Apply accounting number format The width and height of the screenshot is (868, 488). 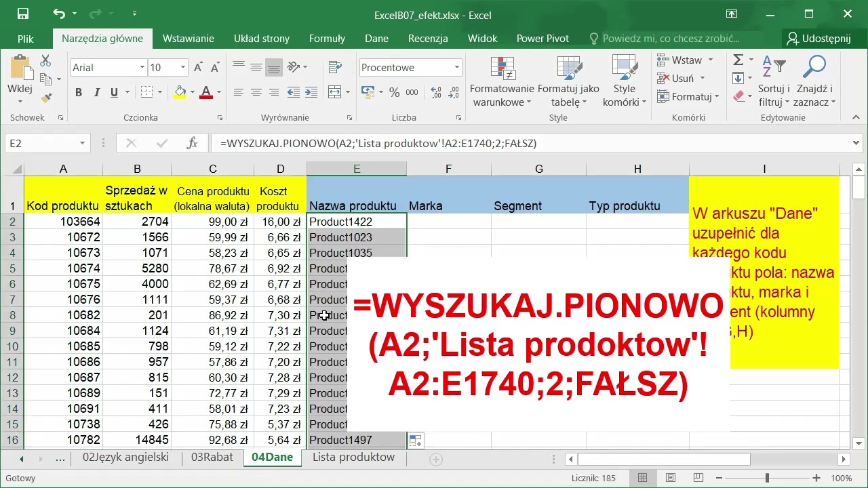click(368, 92)
